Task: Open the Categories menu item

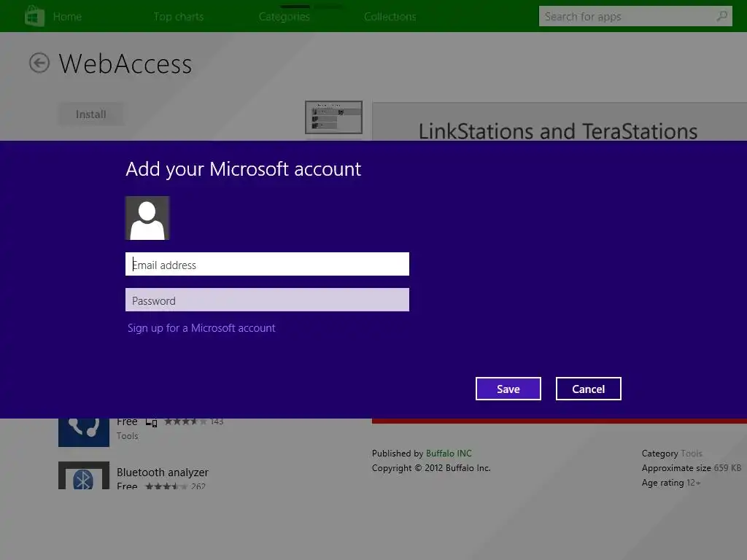Action: pos(285,17)
